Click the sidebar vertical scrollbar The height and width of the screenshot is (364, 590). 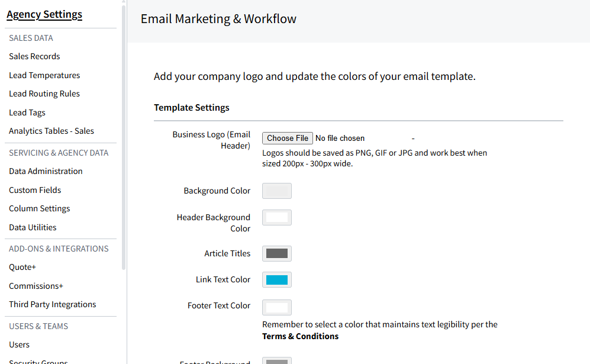point(124,137)
